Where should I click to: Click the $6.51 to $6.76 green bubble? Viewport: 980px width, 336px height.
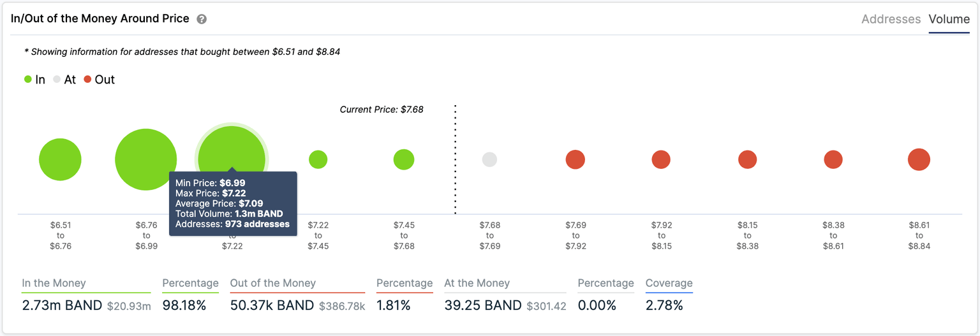60,159
